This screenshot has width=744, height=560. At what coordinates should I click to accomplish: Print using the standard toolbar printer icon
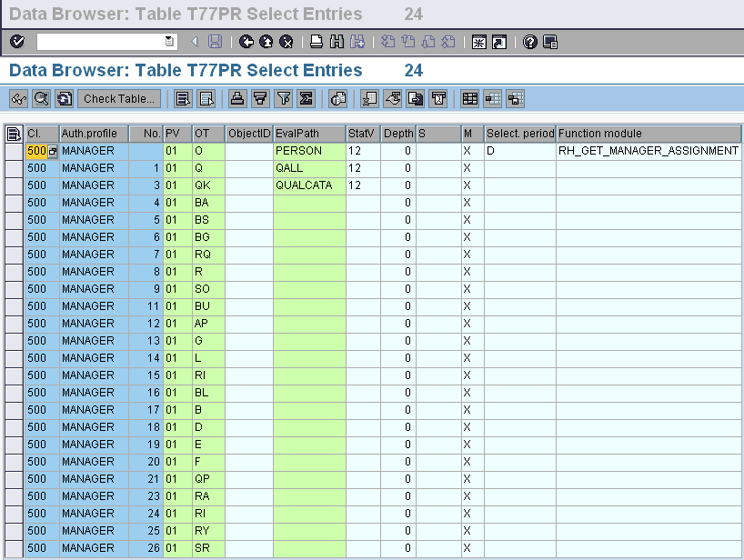pos(316,42)
